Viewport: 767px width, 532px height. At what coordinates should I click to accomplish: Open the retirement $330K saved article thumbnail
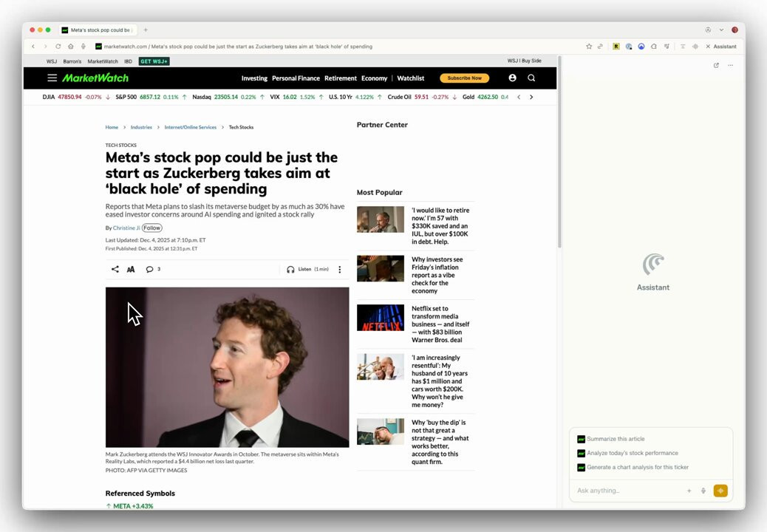(380, 219)
